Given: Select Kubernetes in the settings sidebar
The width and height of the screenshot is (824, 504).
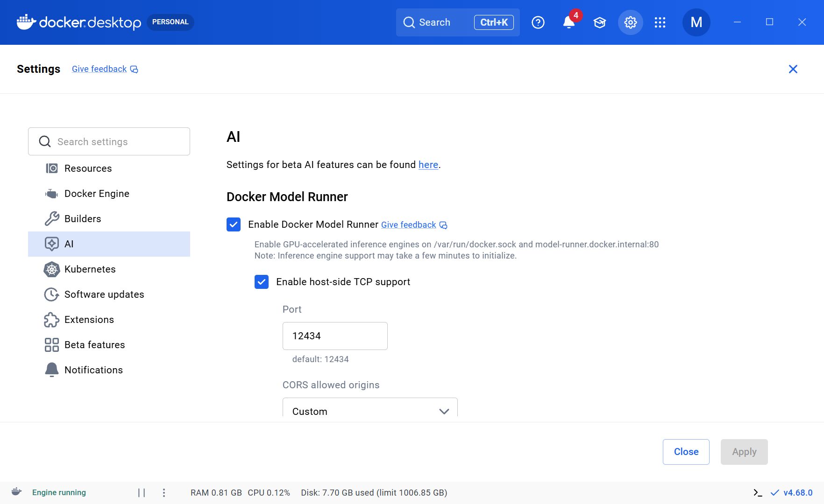Looking at the screenshot, I should [x=90, y=269].
